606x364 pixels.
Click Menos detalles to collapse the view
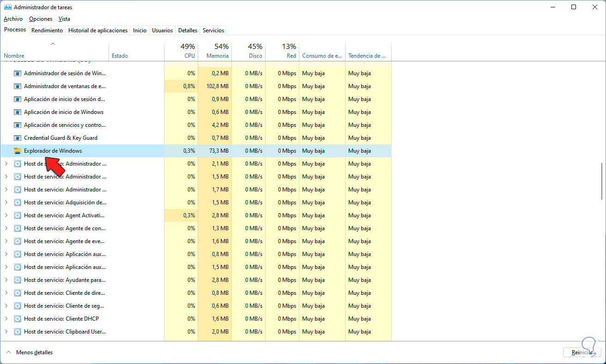pyautogui.click(x=30, y=352)
